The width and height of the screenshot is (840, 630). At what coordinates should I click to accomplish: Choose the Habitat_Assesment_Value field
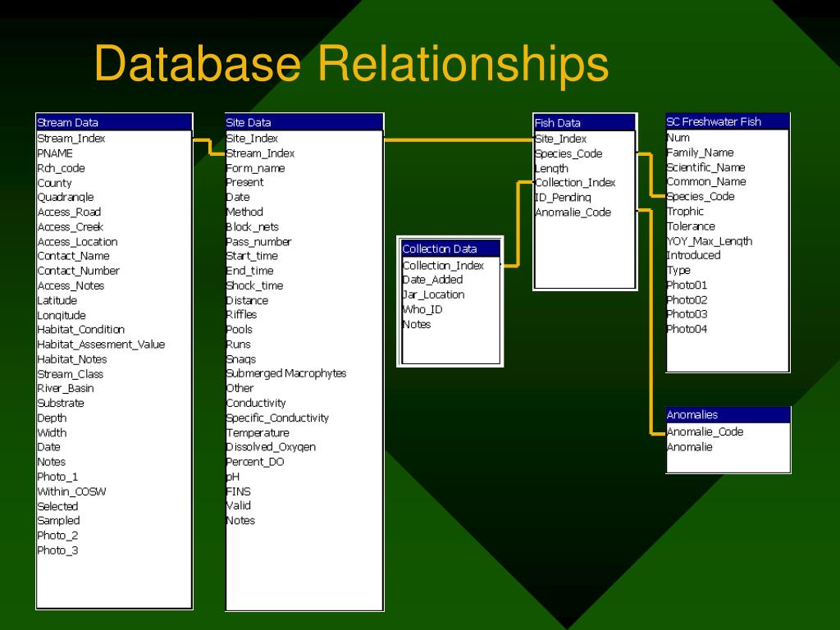[101, 345]
